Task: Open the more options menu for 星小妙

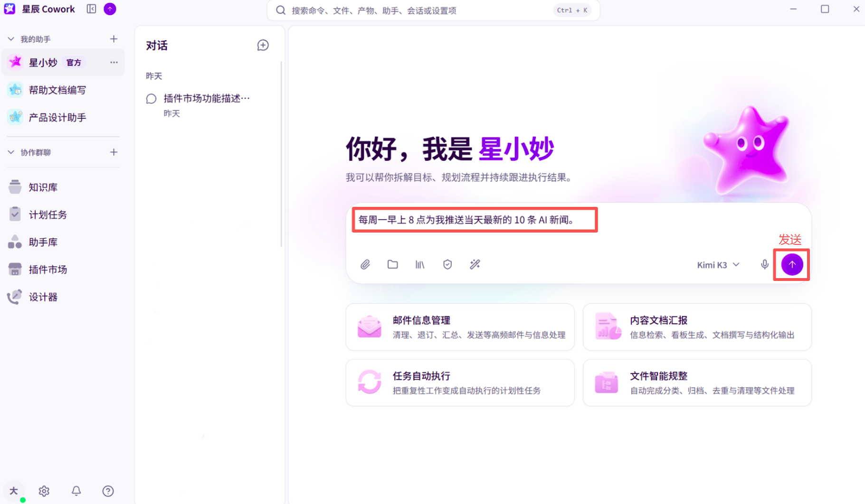Action: (114, 62)
